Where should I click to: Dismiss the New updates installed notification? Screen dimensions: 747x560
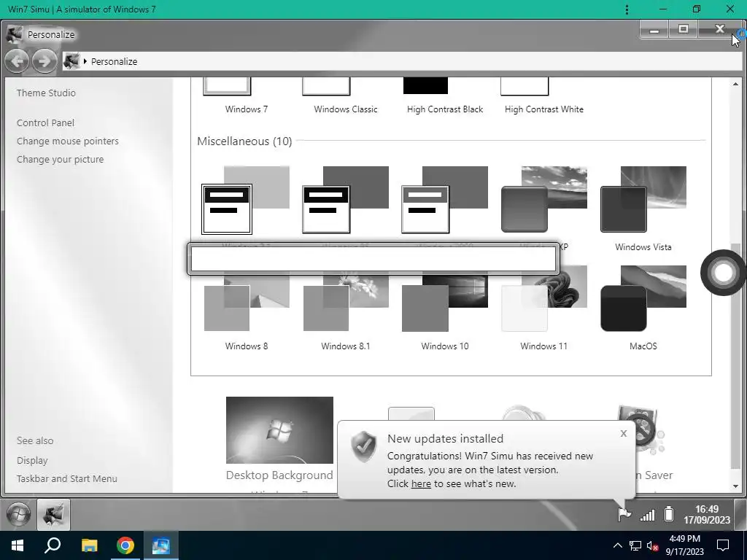coord(624,433)
